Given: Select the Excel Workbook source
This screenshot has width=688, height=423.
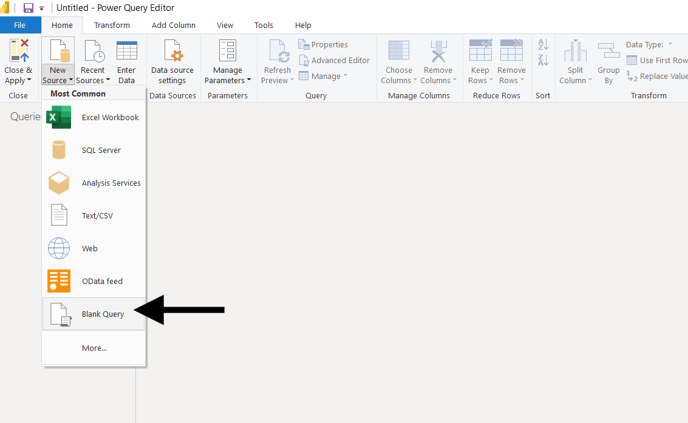Looking at the screenshot, I should pos(94,117).
